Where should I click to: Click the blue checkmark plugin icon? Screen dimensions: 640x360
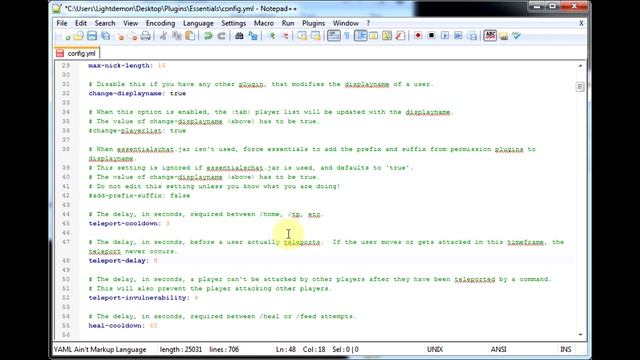(517, 36)
